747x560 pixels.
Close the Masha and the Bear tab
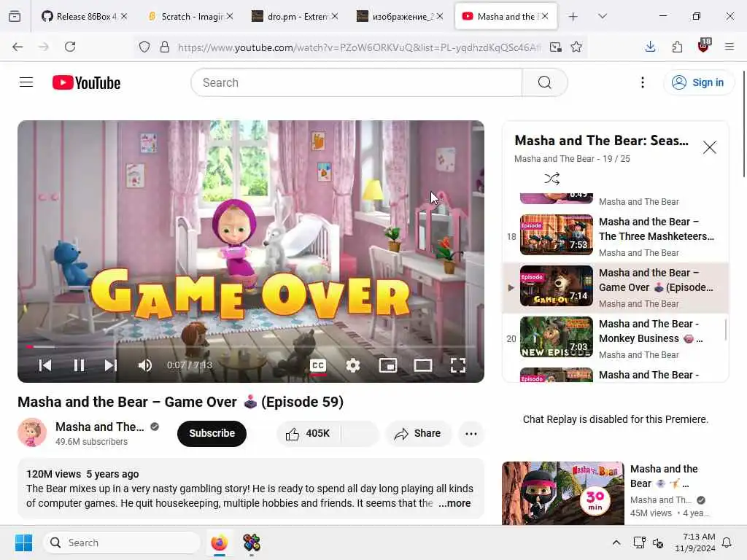click(x=545, y=16)
